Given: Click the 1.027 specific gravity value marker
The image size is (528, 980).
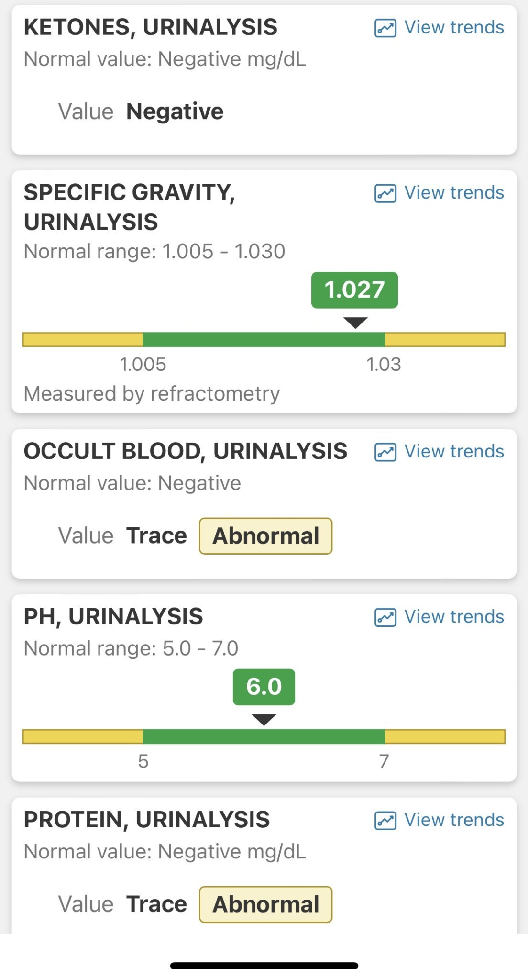Looking at the screenshot, I should [354, 290].
